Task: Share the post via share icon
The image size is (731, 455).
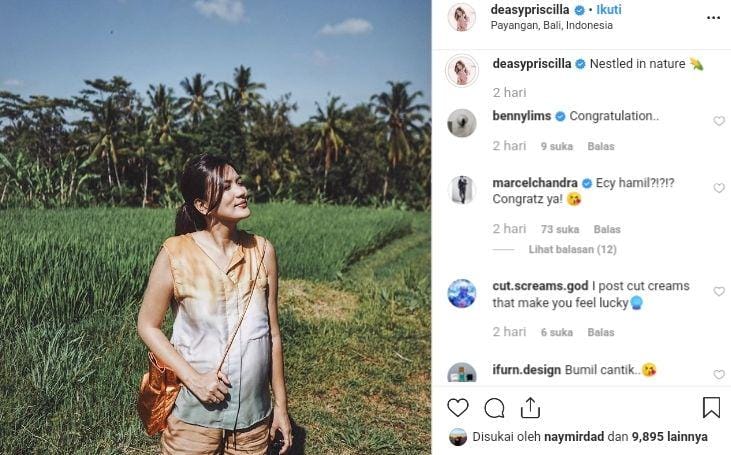Action: pyautogui.click(x=530, y=408)
